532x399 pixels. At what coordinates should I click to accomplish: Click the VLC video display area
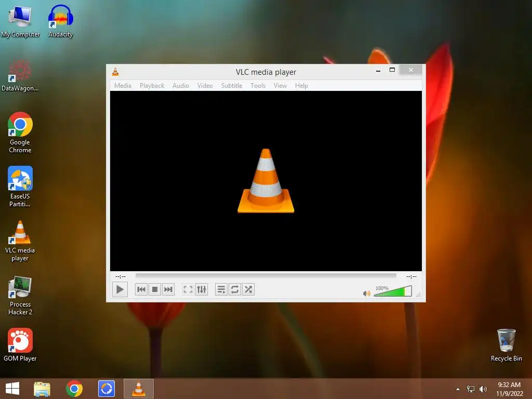(x=266, y=181)
